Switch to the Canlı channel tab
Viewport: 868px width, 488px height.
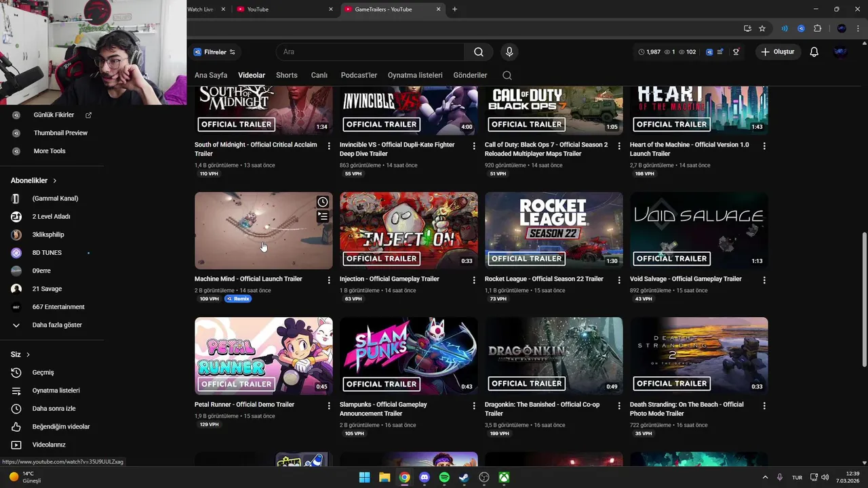tap(319, 75)
